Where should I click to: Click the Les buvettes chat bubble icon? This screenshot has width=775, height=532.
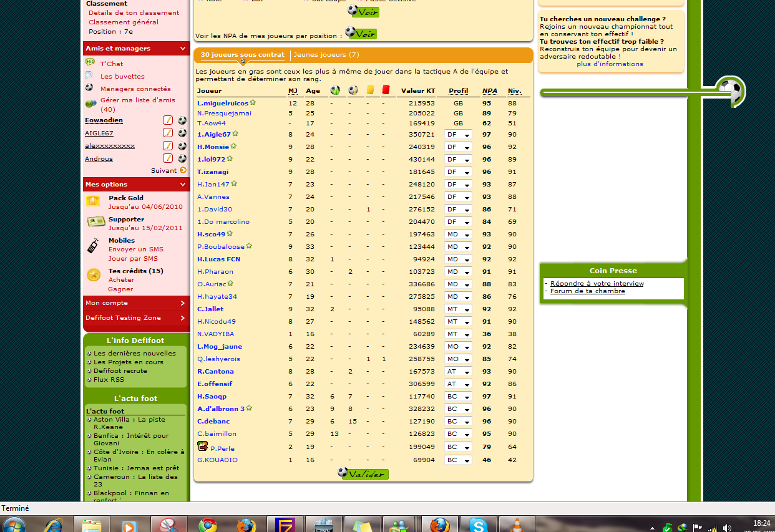[89, 75]
